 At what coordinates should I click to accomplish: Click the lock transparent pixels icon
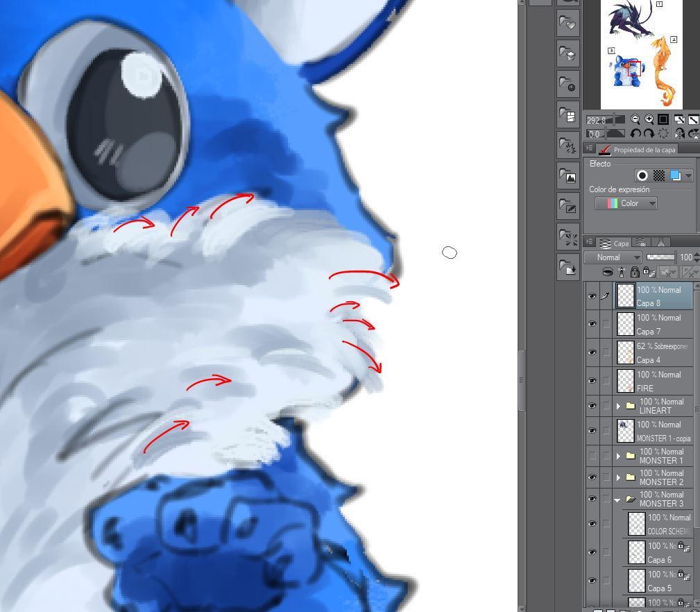tap(649, 272)
